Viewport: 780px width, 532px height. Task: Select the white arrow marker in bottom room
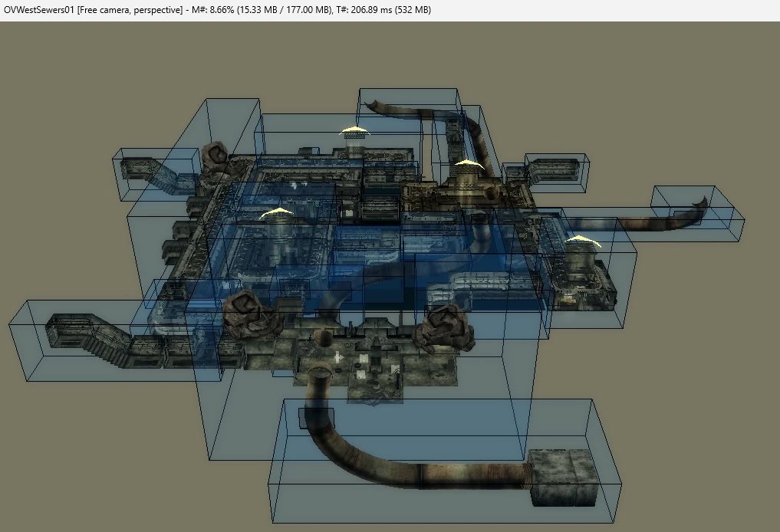(x=338, y=357)
